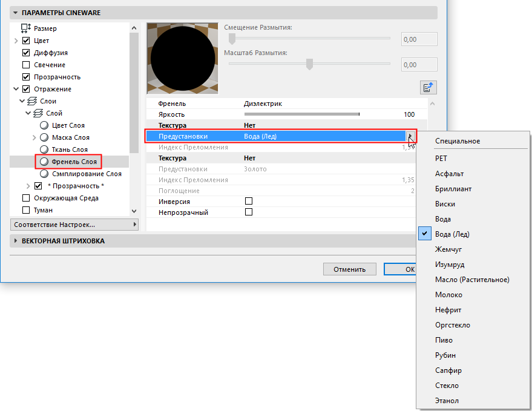532x411 pixels.
Task: Choose Виски preset
Action: 445,204
